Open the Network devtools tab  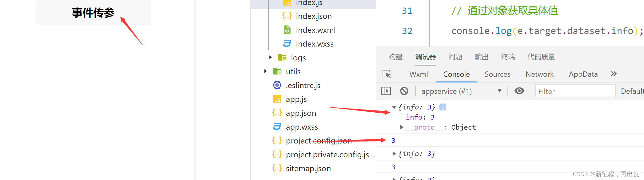pos(539,74)
